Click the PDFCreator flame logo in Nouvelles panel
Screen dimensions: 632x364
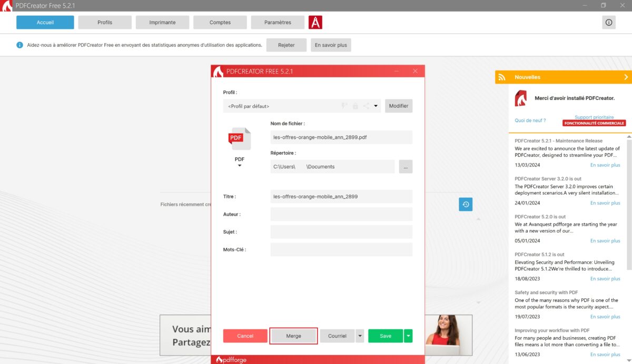[x=521, y=98]
